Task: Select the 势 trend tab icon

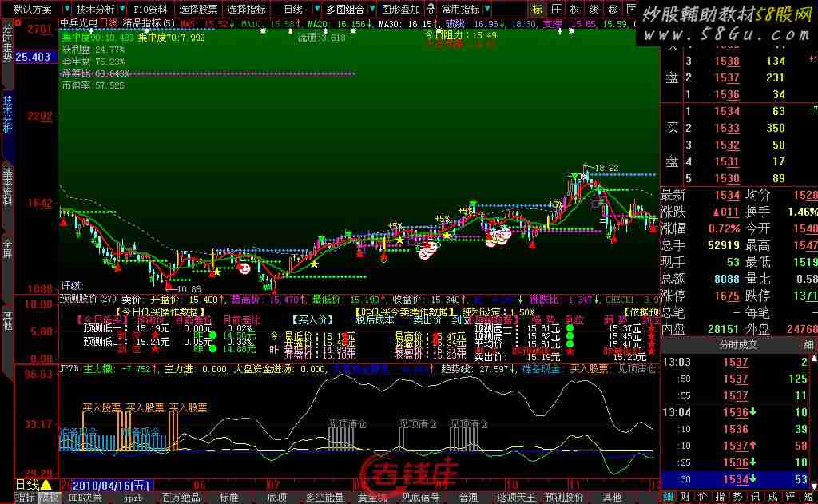Action: coord(737,498)
